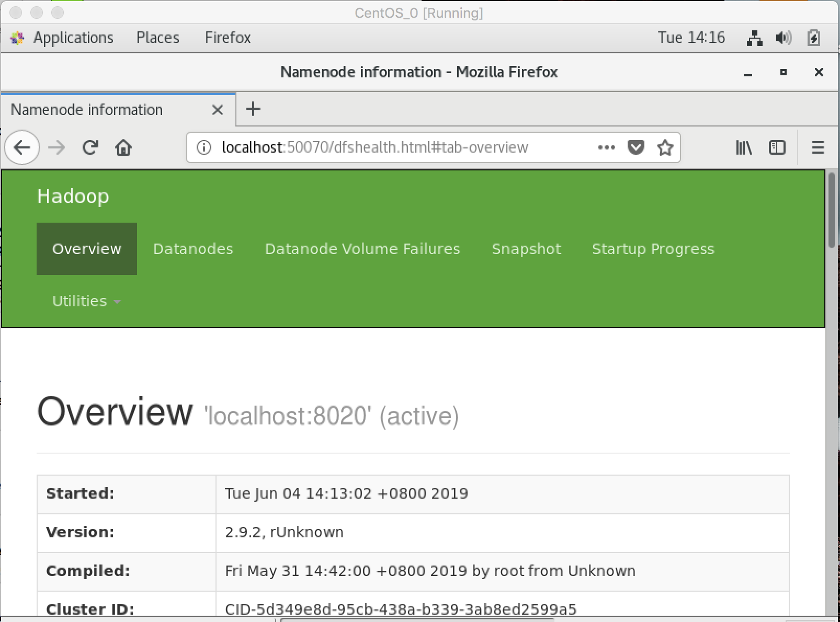Close the Namenode information tab
Screen dimensions: 840x622
[x=218, y=110]
